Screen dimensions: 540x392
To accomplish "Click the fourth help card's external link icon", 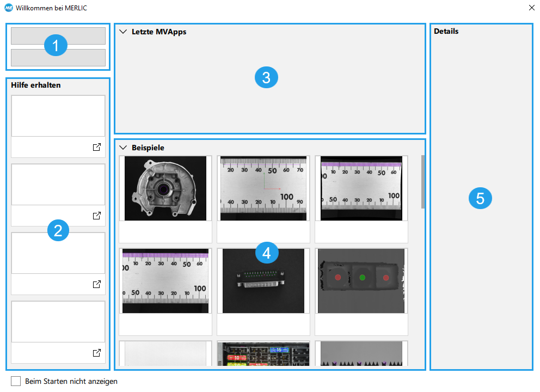I will 96,353.
